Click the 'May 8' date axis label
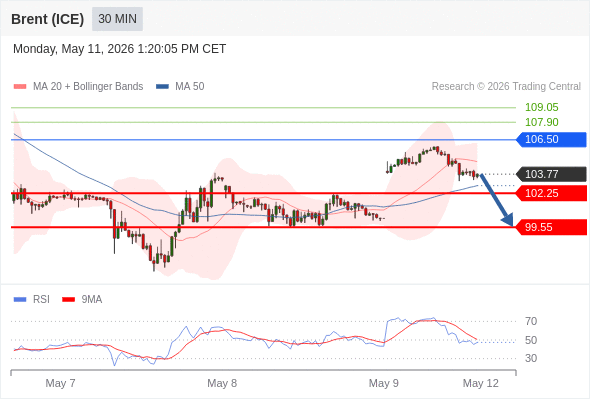Viewport: 590px width, 400px height. (x=222, y=383)
